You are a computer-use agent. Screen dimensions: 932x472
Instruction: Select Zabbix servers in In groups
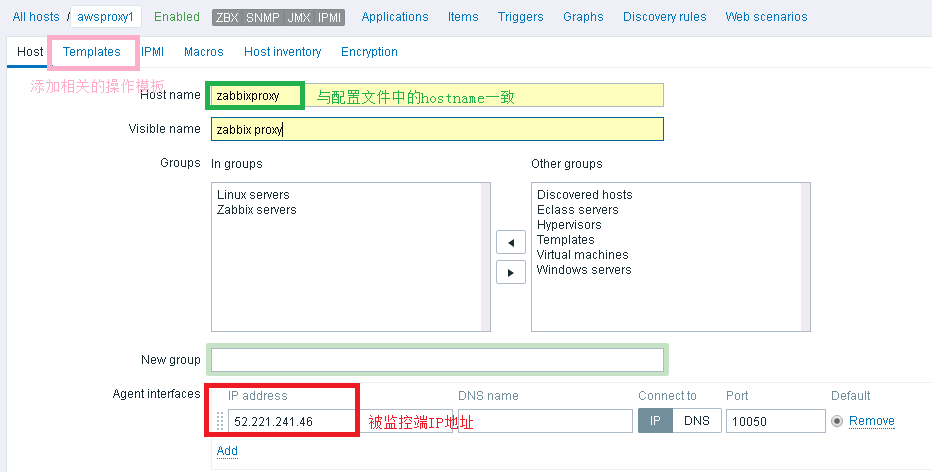pyautogui.click(x=257, y=209)
